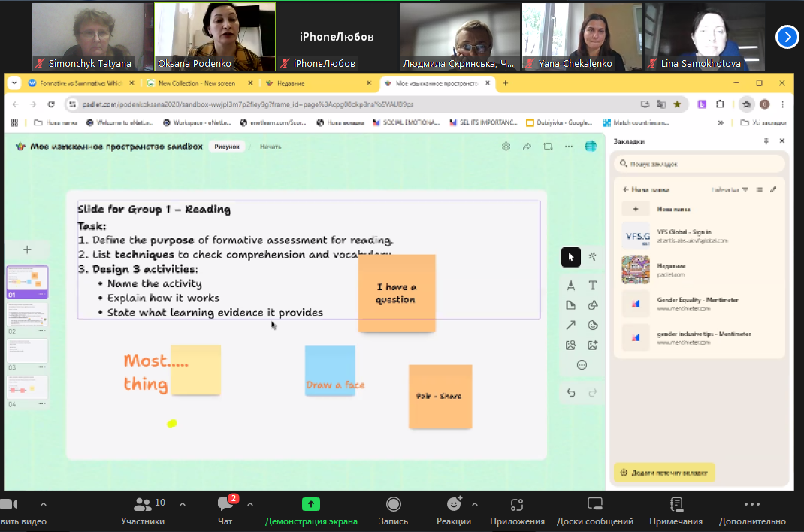This screenshot has height=532, width=804.
Task: Select slide 02 thumbnail
Action: coord(27,316)
